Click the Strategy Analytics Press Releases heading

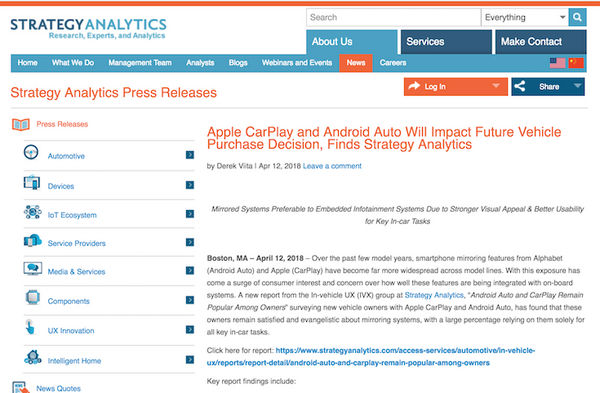[x=114, y=93]
